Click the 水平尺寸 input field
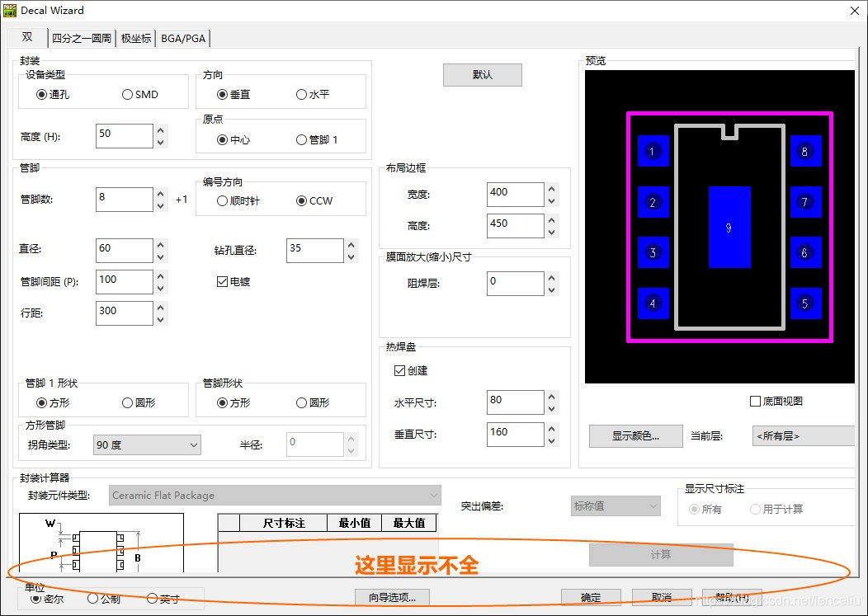This screenshot has height=616, width=868. 516,402
